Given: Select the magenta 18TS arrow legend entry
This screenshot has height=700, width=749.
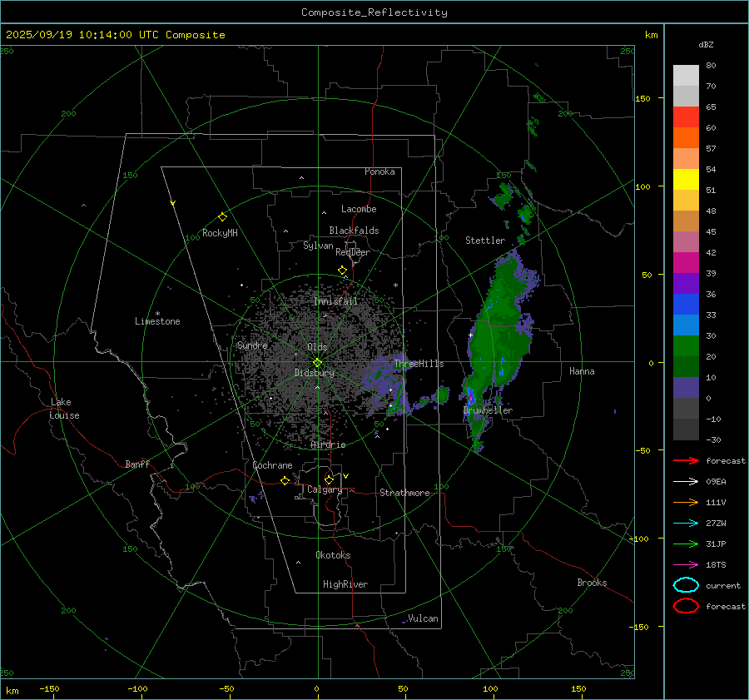Looking at the screenshot, I should point(686,564).
